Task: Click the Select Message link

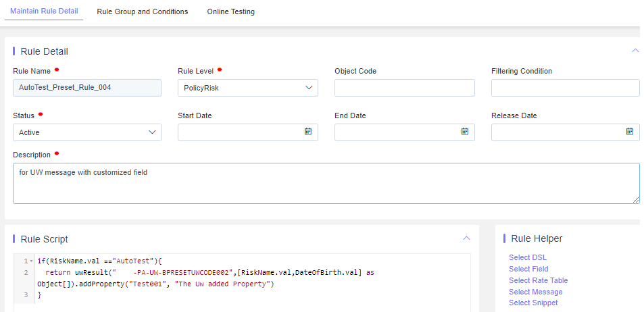Action: 536,292
